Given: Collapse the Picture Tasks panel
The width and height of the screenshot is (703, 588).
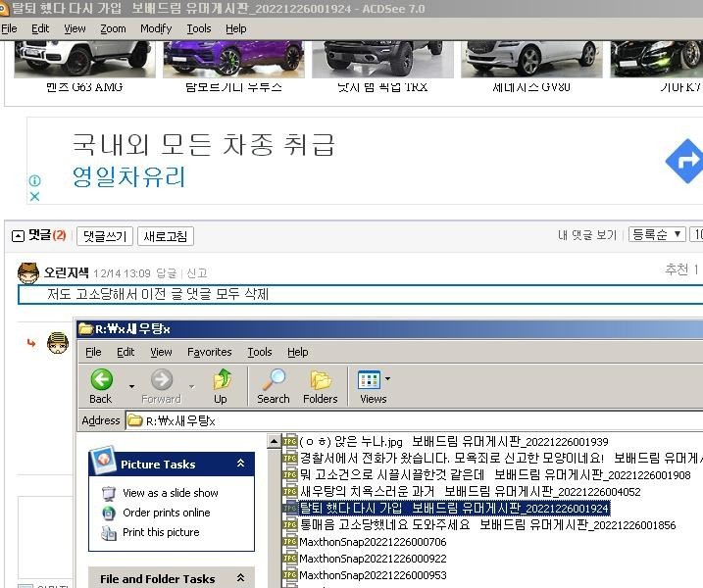Looking at the screenshot, I should (240, 465).
